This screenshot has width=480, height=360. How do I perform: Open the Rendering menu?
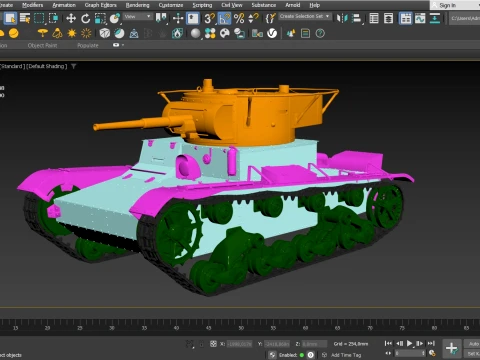pyautogui.click(x=137, y=5)
